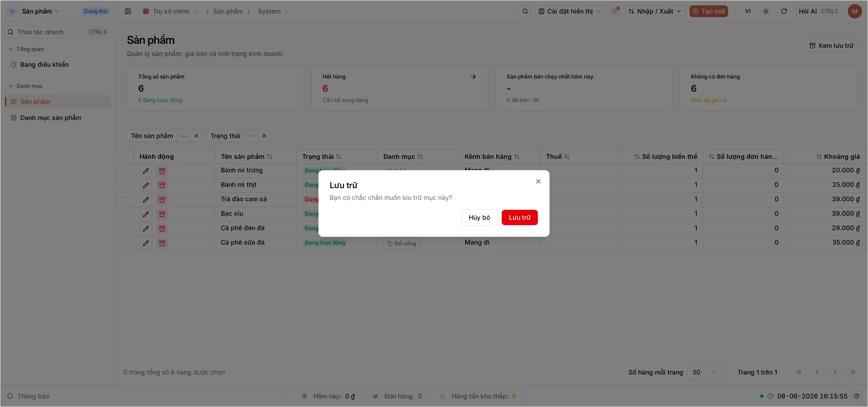Viewport: 868px width, 407px height.
Task: Edit Trà đào cam sả with pencil icon
Action: [x=146, y=200]
